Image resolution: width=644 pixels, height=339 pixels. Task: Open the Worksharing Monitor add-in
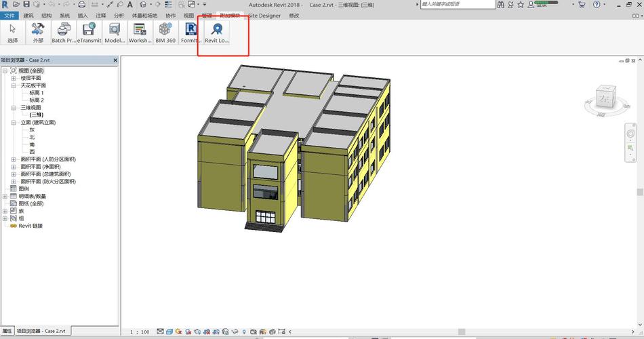(140, 33)
